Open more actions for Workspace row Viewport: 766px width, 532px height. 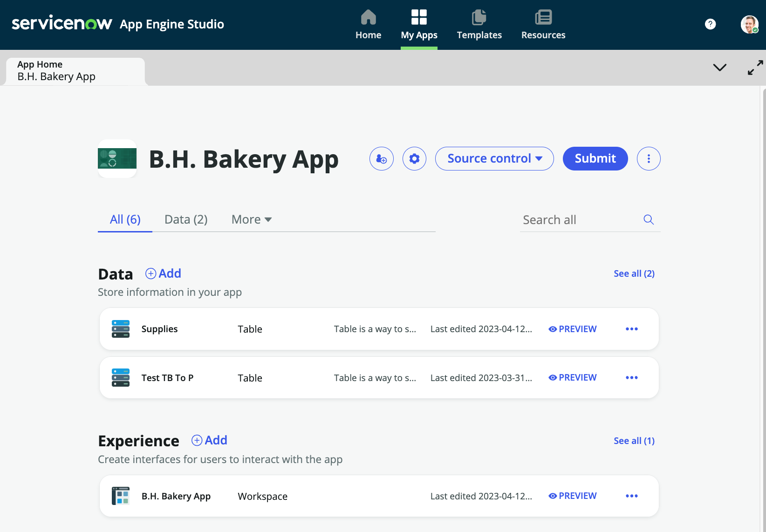coord(632,496)
